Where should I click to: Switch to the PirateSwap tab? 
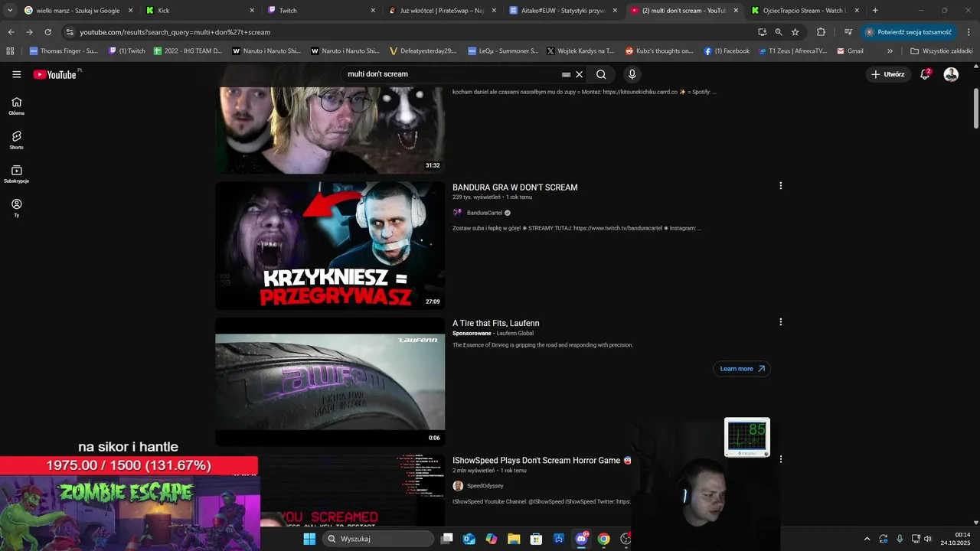[x=442, y=11]
